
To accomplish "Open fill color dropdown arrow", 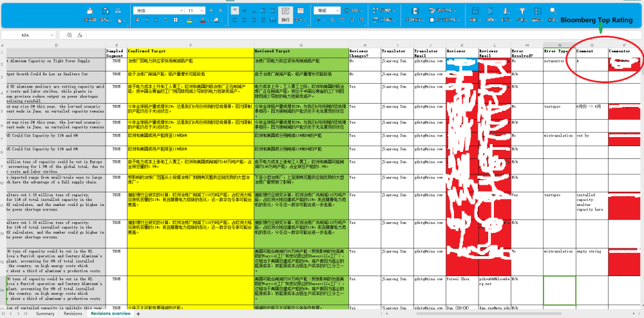I will (194, 20).
